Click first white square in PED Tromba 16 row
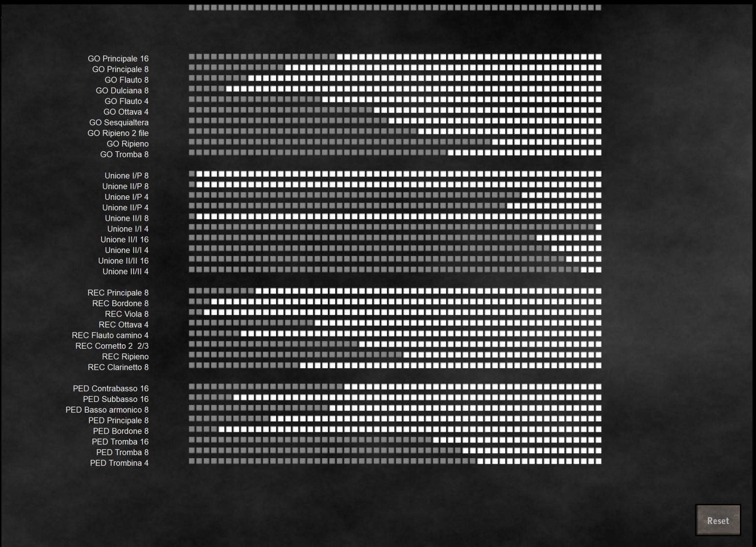Screen dimensions: 756x547 436,440
